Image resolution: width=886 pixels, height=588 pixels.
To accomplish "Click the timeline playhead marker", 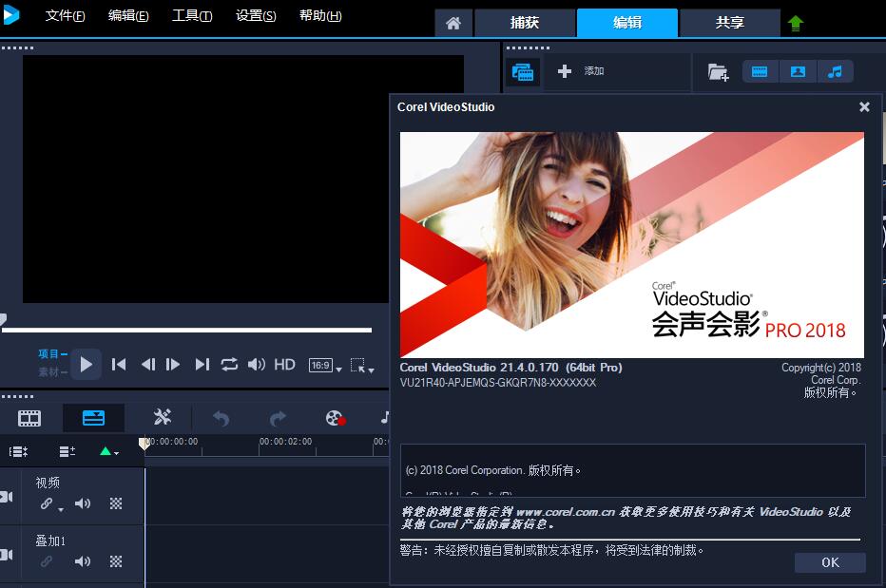I will (x=144, y=444).
